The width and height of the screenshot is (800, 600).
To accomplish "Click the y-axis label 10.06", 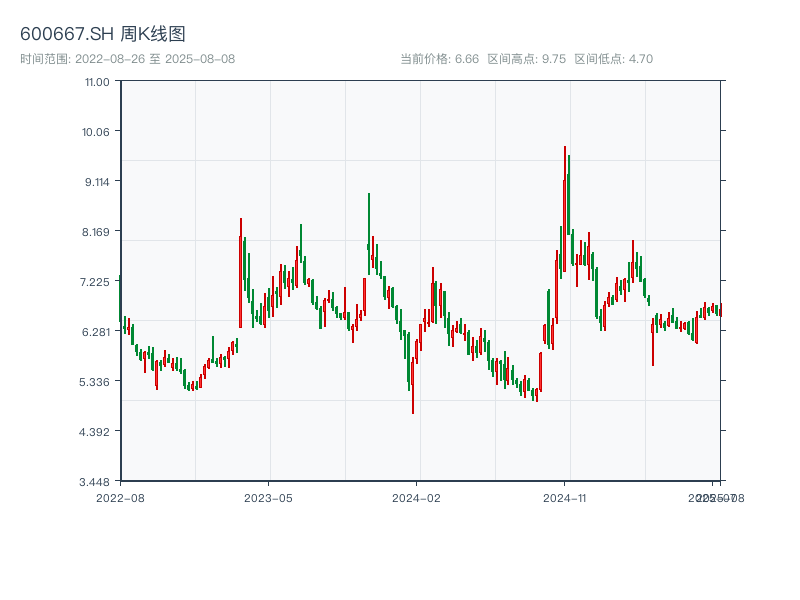I will (96, 132).
